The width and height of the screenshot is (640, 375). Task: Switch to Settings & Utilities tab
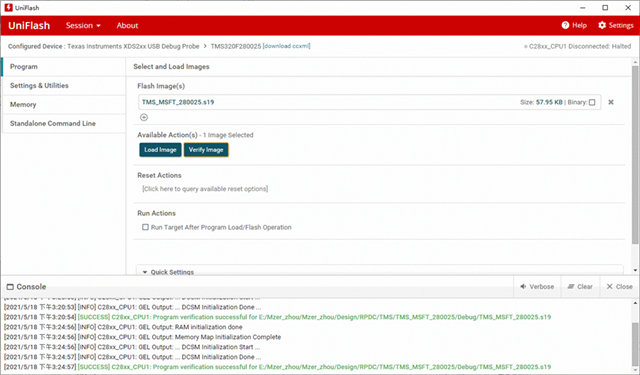[x=64, y=86]
